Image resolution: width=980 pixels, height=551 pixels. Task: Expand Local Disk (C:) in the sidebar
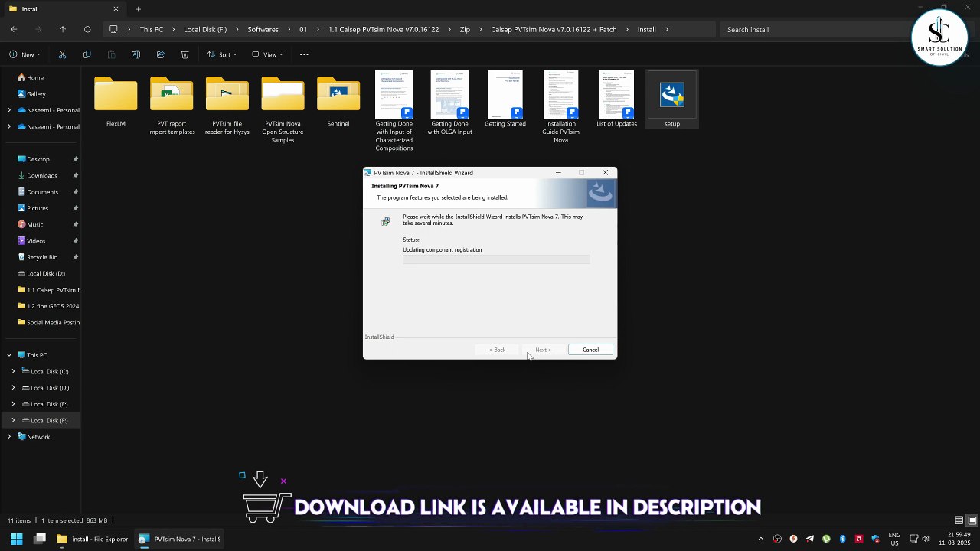tap(13, 371)
